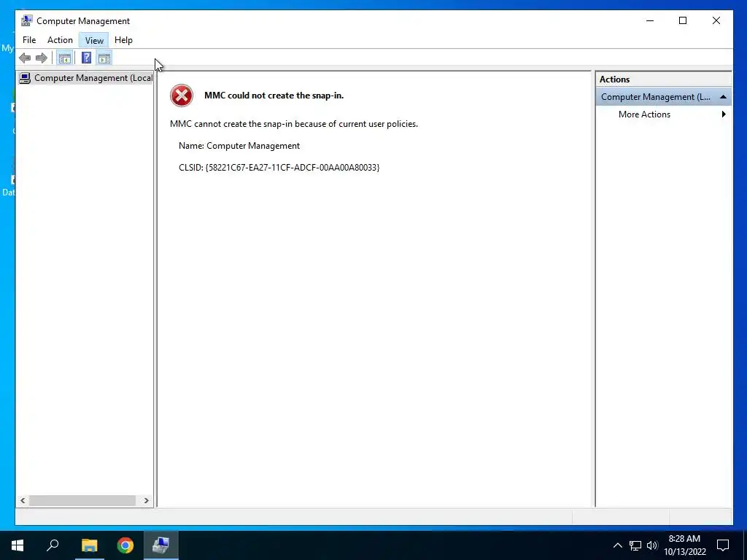Open the network status tray icon
The image size is (747, 560).
[635, 545]
